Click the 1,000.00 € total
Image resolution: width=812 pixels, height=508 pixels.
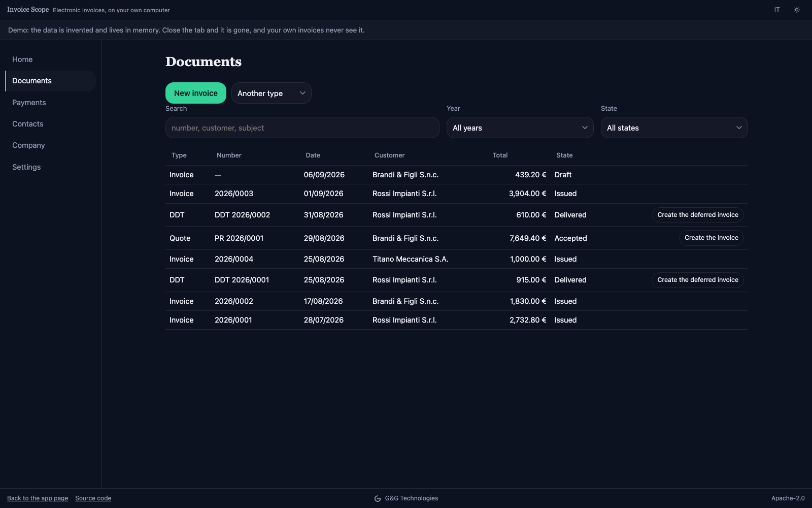click(x=528, y=259)
